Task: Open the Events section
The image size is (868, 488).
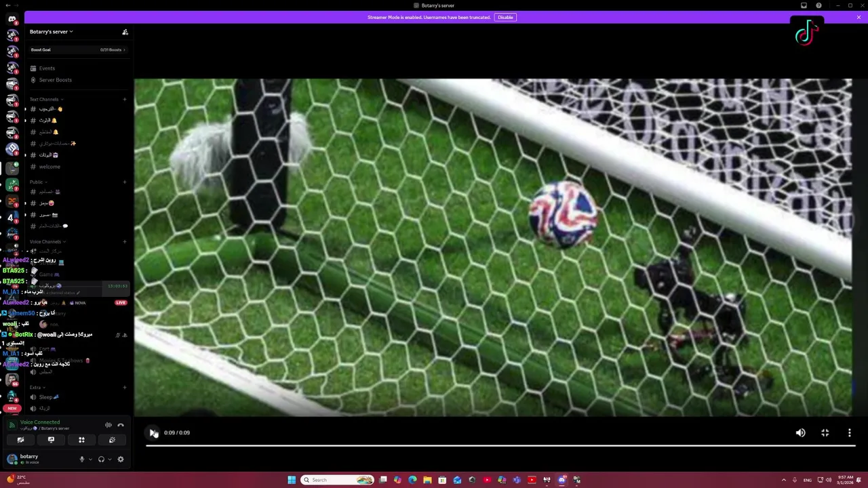Action: point(47,68)
